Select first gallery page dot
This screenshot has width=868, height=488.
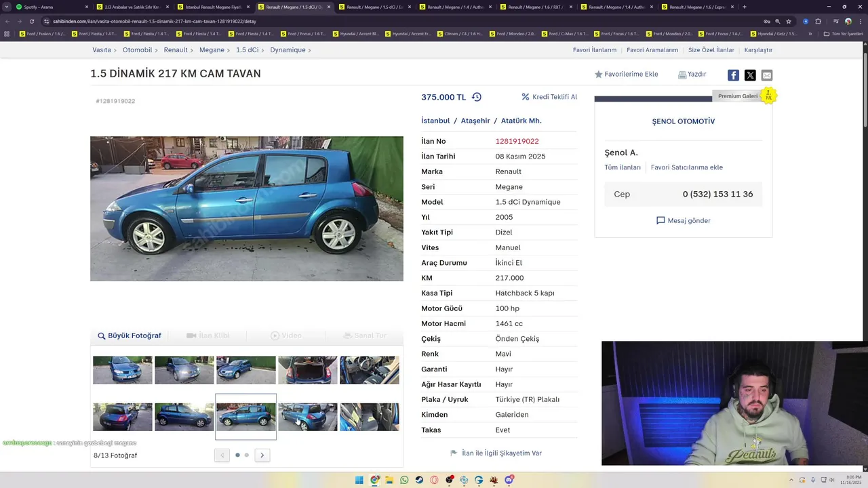237,455
